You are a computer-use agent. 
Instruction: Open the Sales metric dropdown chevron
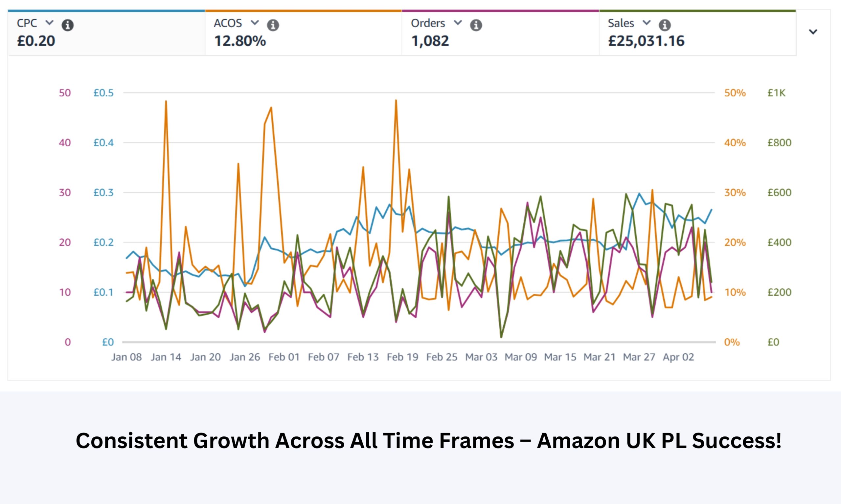click(x=647, y=23)
